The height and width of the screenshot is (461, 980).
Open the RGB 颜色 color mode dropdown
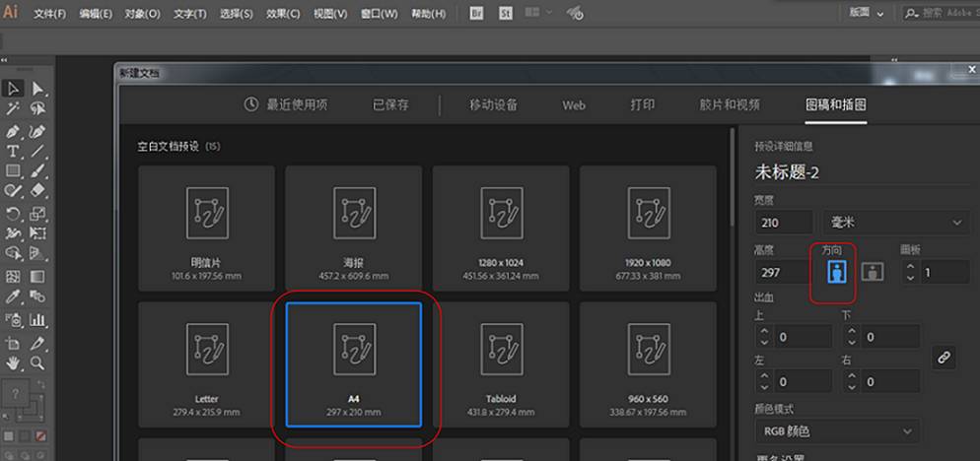(x=837, y=431)
